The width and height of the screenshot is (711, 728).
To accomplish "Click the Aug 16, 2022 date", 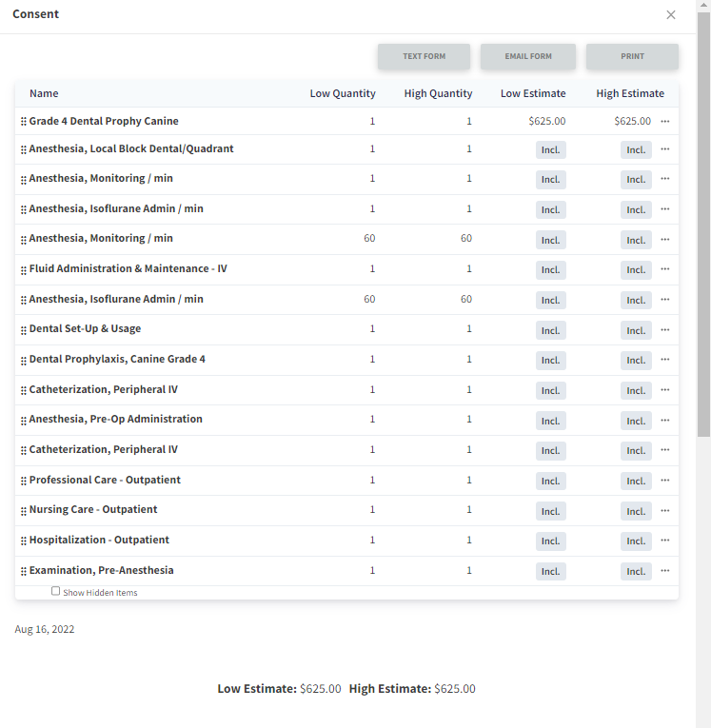I will pos(45,629).
